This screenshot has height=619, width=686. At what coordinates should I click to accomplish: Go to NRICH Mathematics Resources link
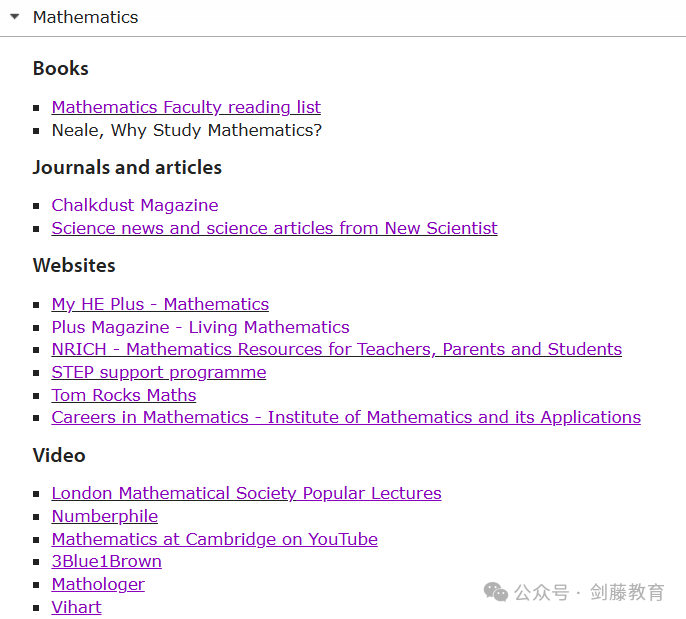[x=336, y=349]
